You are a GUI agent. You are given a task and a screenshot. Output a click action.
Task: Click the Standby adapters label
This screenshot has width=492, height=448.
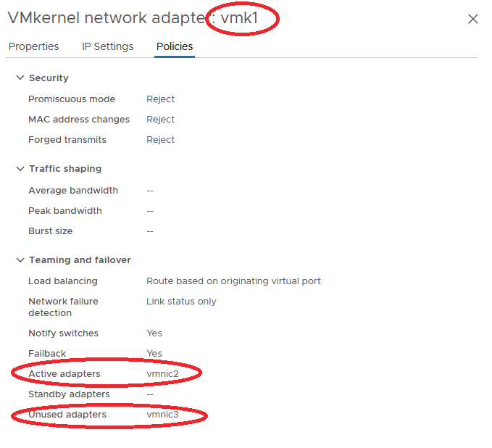(69, 394)
